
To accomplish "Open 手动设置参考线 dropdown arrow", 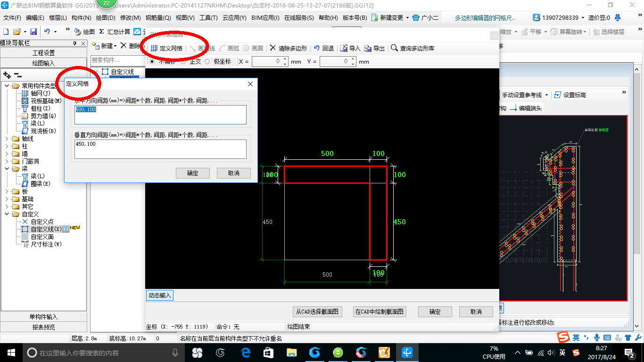I will pyautogui.click(x=546, y=95).
